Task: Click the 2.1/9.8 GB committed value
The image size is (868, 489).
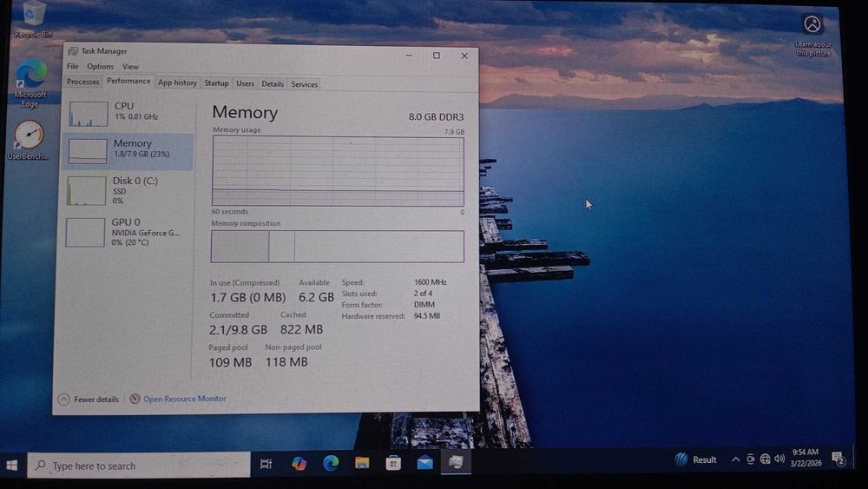Action: point(238,329)
